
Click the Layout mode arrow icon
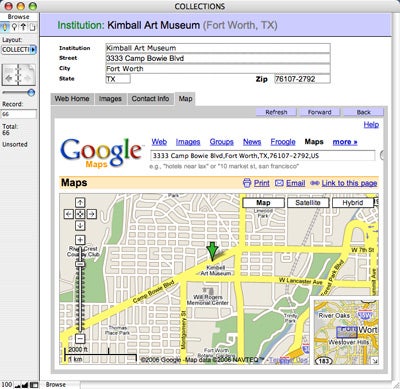point(23,27)
